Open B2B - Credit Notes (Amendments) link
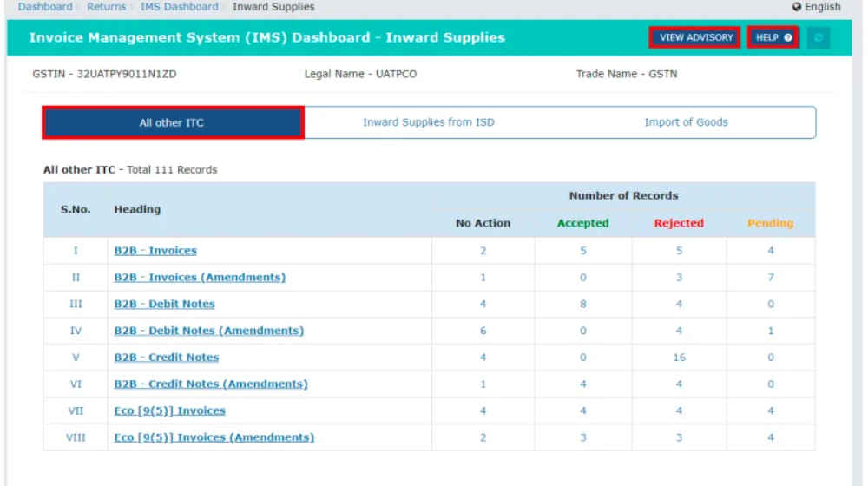 (210, 384)
